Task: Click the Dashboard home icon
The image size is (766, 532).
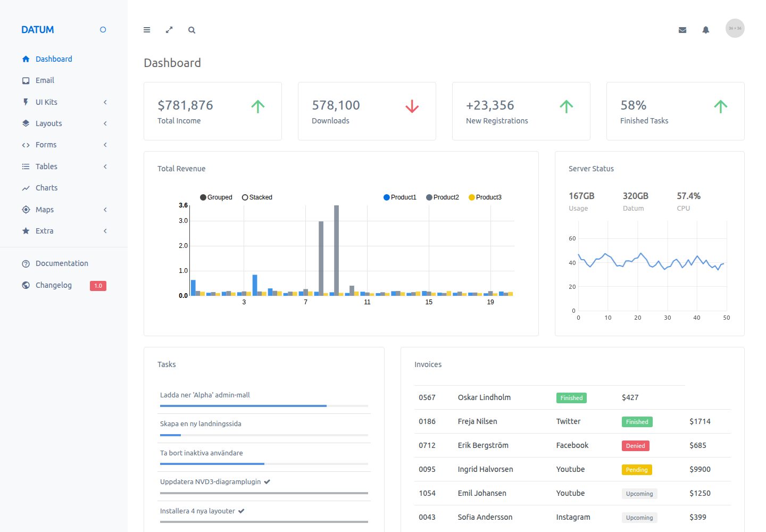Action: [x=26, y=59]
